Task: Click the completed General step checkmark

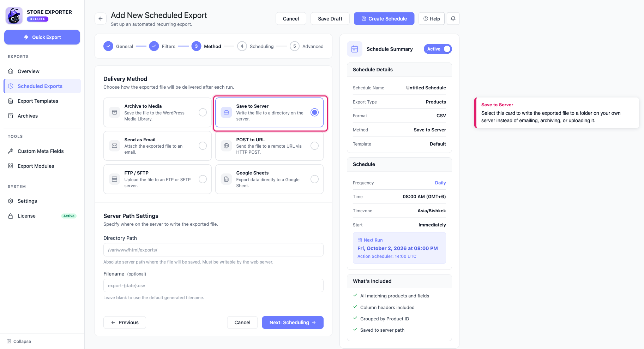Action: coord(108,46)
